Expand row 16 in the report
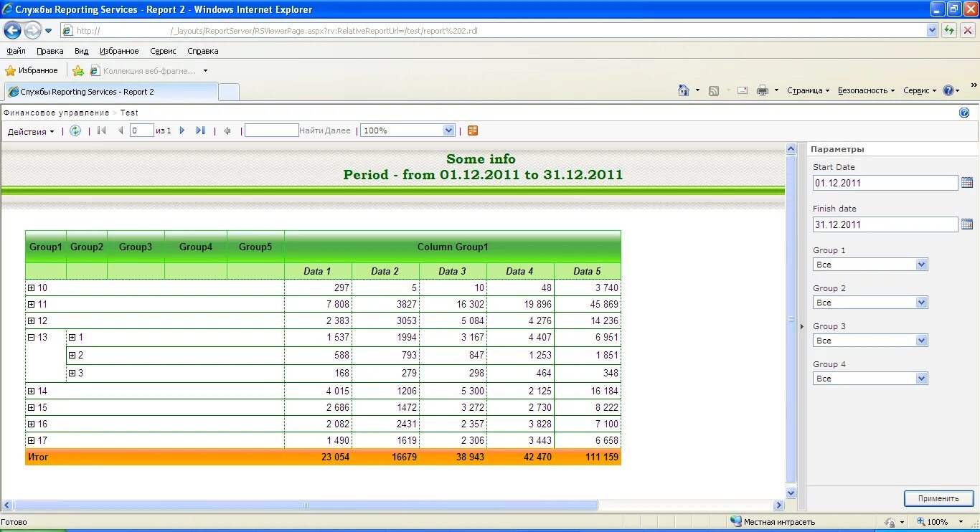Viewport: 980px width, 532px height. (x=31, y=424)
